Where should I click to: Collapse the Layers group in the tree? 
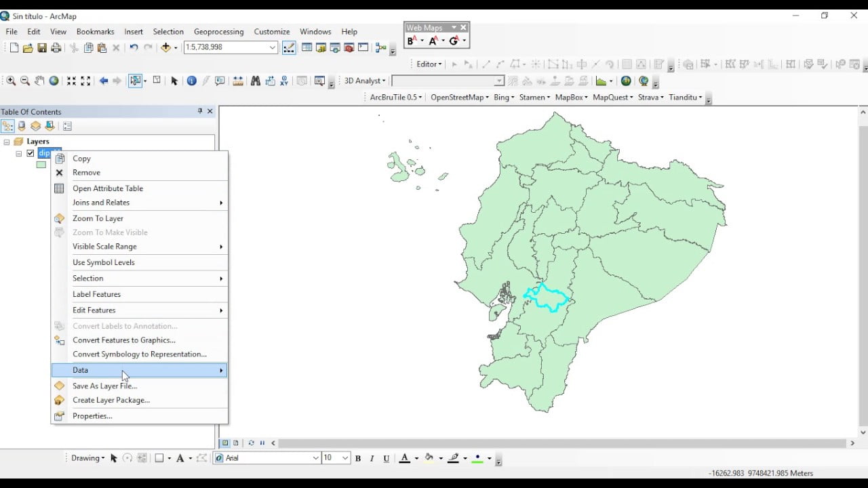7,142
